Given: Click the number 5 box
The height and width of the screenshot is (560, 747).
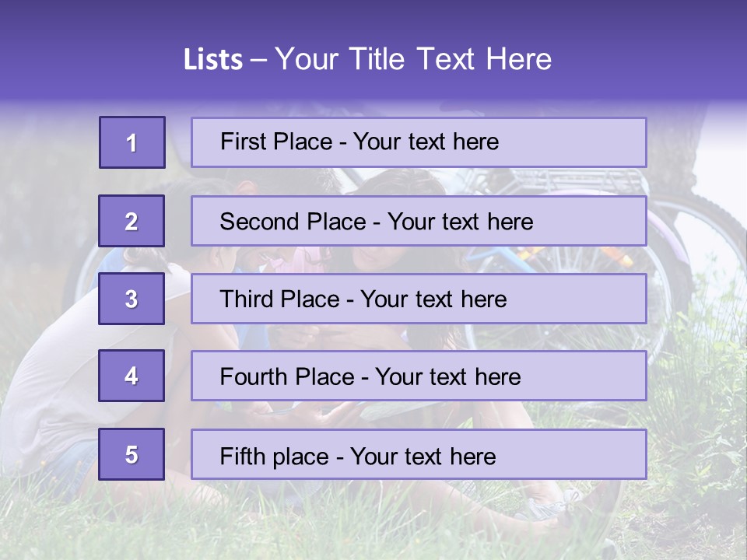Looking at the screenshot, I should tap(132, 453).
